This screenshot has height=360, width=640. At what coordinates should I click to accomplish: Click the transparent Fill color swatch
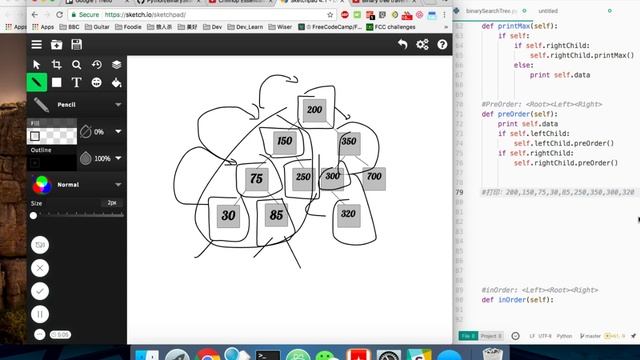(x=52, y=136)
